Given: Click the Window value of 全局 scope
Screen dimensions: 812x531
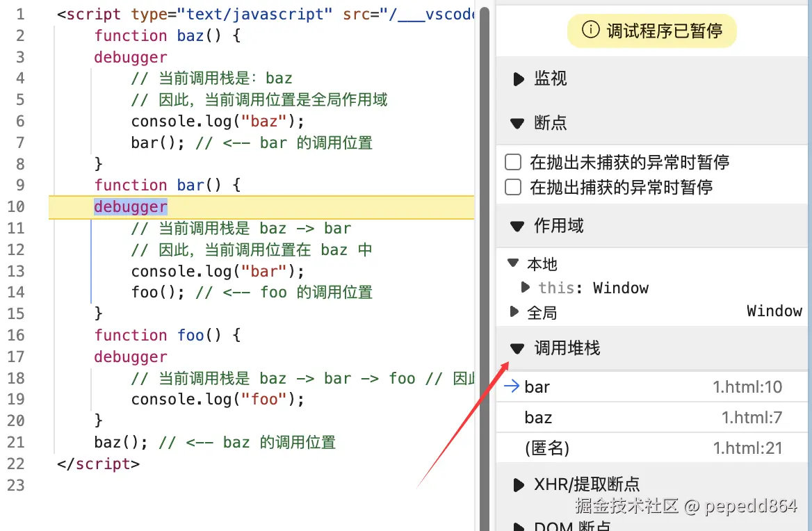Looking at the screenshot, I should (x=774, y=311).
